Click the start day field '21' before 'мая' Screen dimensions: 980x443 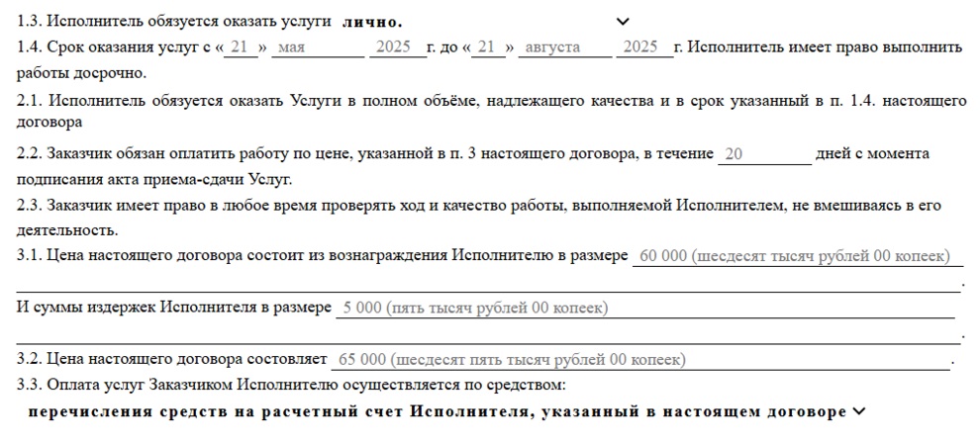coord(241,47)
